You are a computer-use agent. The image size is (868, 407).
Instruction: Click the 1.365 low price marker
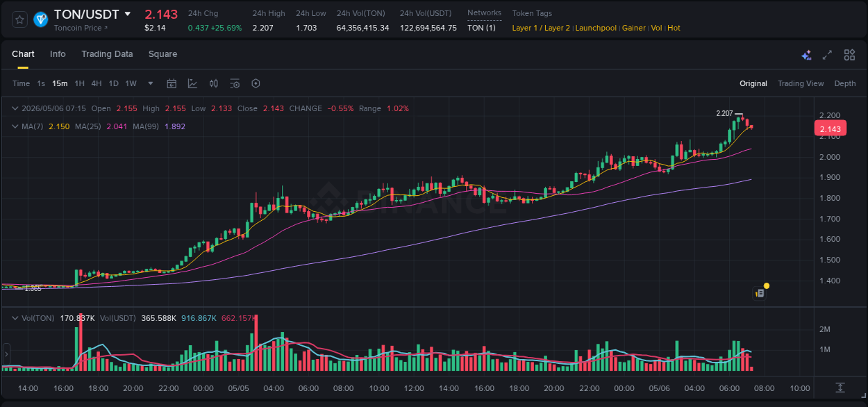tap(33, 288)
